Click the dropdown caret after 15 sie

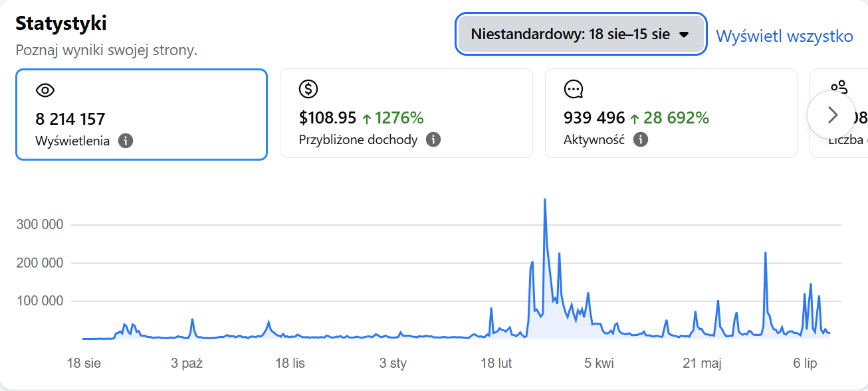pos(684,35)
